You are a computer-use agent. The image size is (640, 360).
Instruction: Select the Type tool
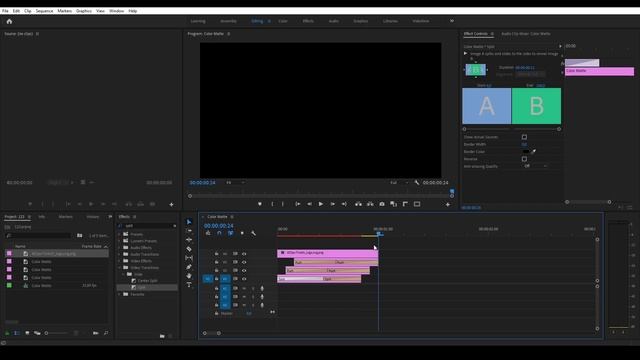click(x=189, y=285)
